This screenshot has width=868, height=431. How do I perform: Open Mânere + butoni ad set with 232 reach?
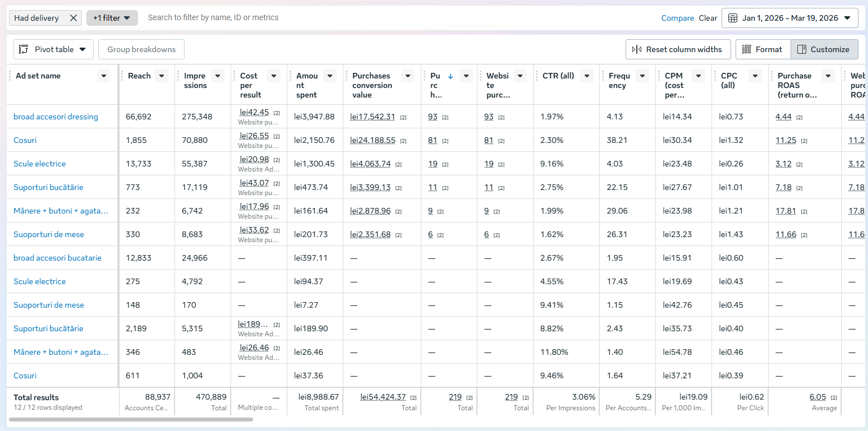61,211
